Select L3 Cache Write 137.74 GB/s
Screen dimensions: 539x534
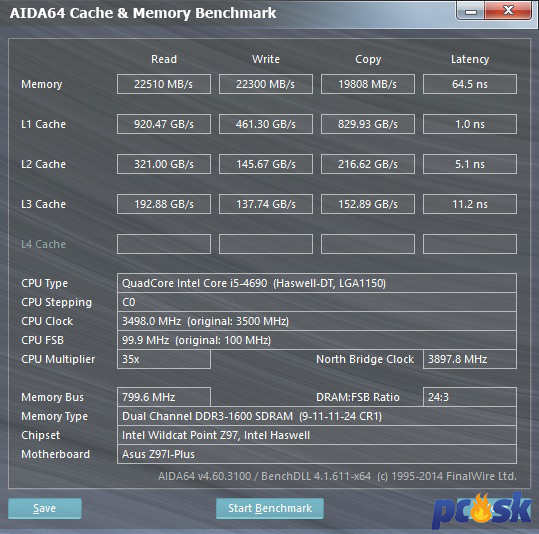click(x=266, y=204)
